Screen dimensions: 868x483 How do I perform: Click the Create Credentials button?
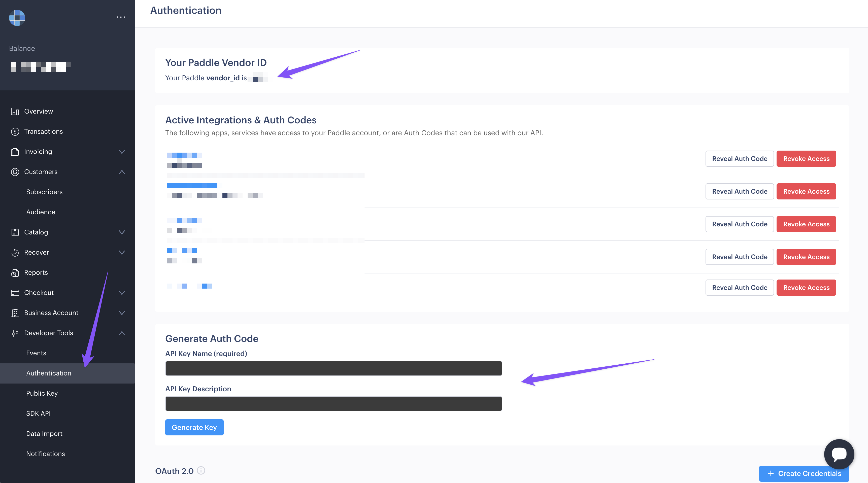point(804,474)
